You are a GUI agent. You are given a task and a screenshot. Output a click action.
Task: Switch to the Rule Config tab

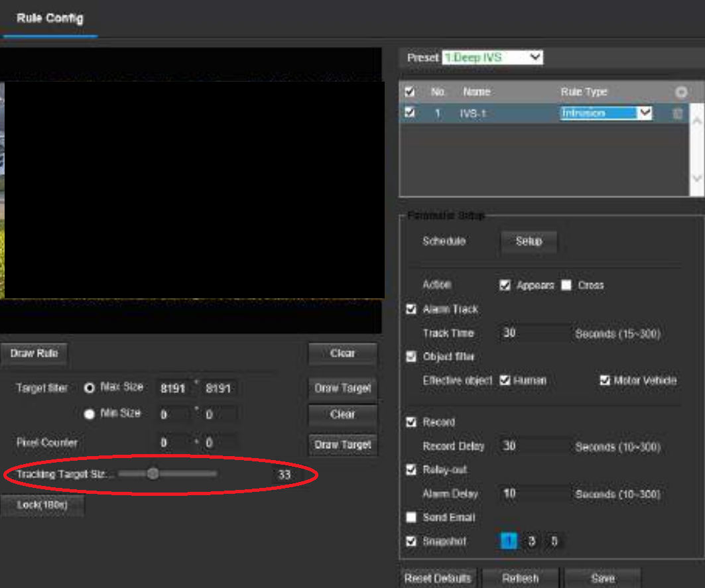click(x=50, y=19)
